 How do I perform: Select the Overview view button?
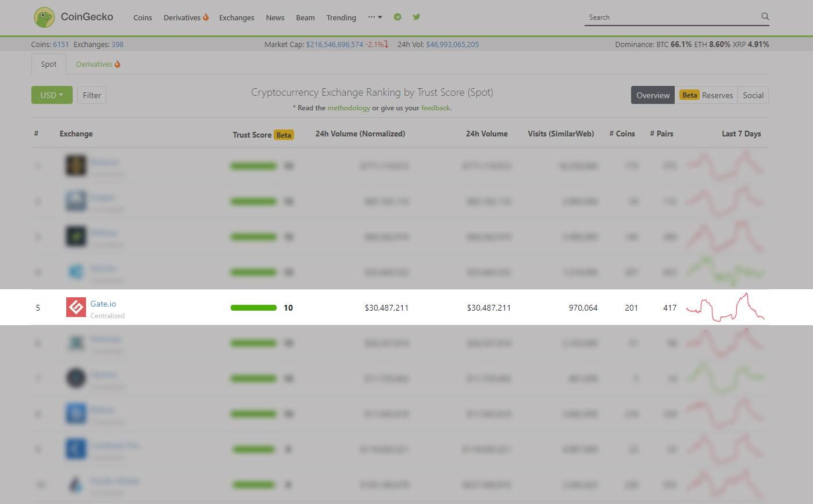pos(653,95)
